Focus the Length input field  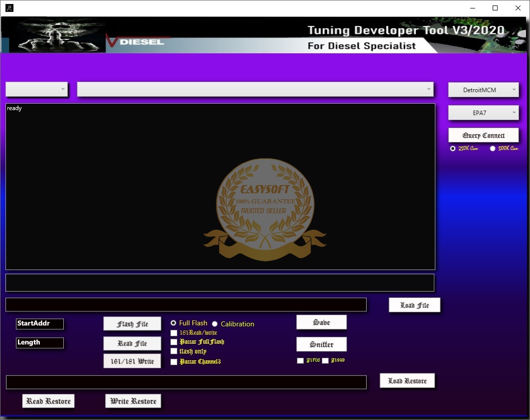click(x=39, y=343)
